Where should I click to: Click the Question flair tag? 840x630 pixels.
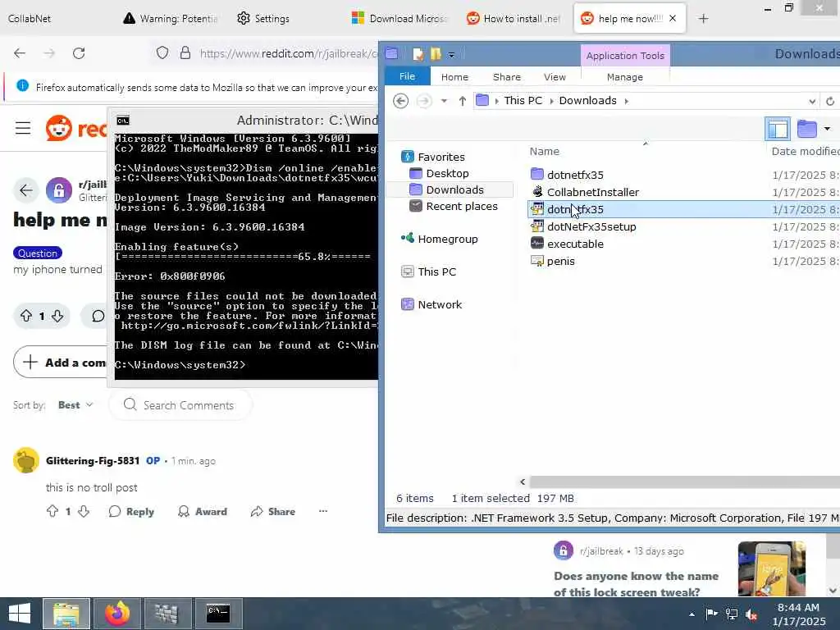coord(38,253)
